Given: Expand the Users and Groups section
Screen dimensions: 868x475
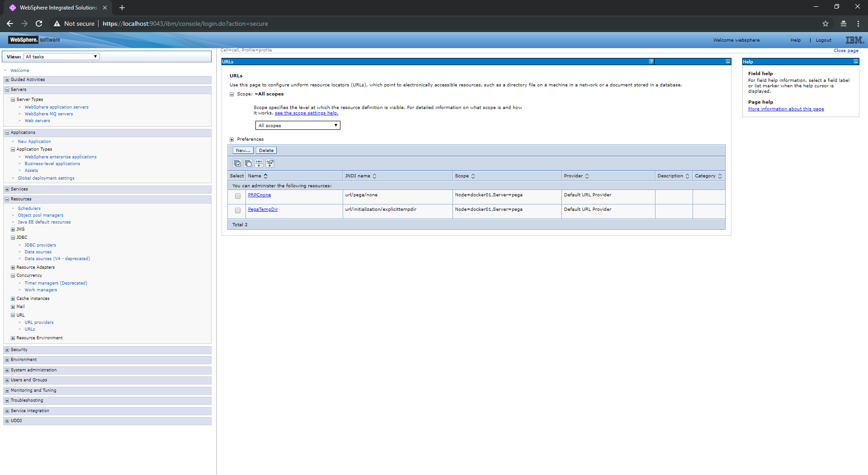Looking at the screenshot, I should 7,380.
